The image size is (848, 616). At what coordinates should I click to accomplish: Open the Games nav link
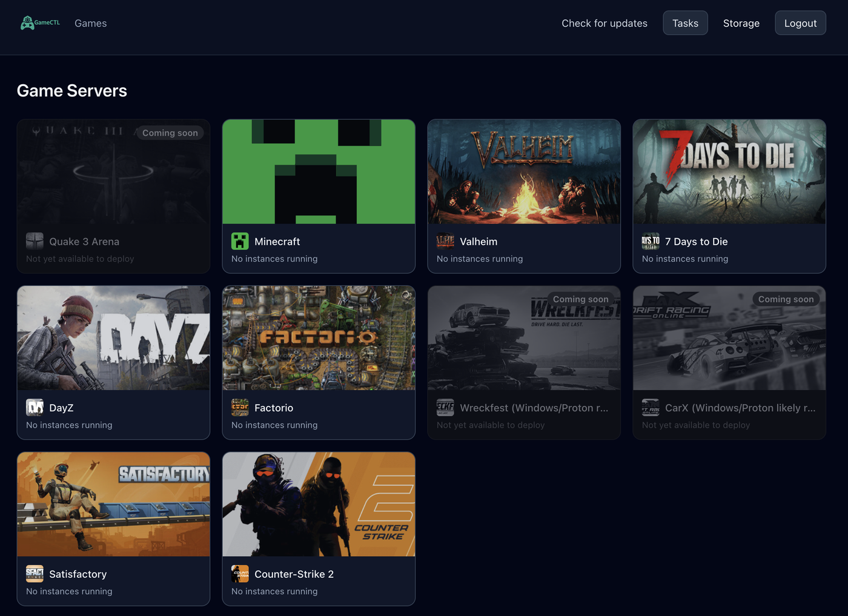pos(91,23)
